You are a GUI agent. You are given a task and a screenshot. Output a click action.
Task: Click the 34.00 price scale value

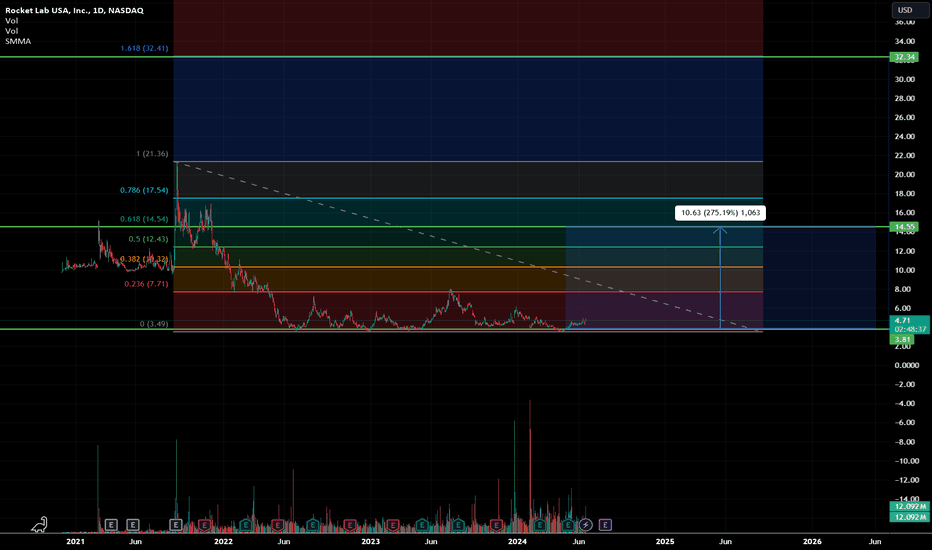pos(905,41)
